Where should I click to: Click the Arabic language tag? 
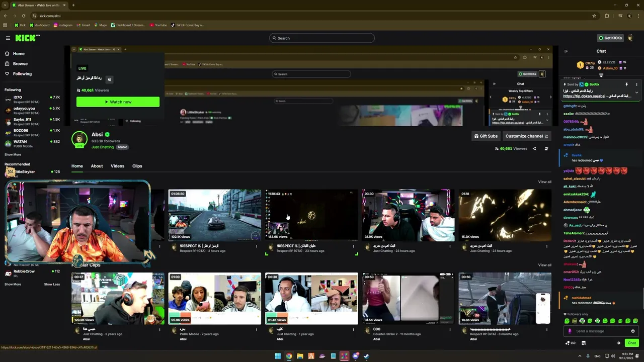tap(122, 147)
